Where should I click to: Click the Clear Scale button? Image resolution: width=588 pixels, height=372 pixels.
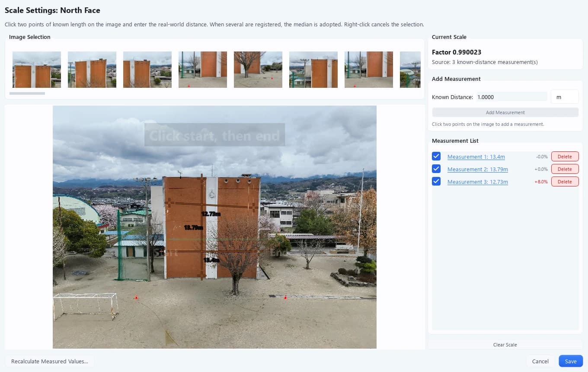(505, 345)
